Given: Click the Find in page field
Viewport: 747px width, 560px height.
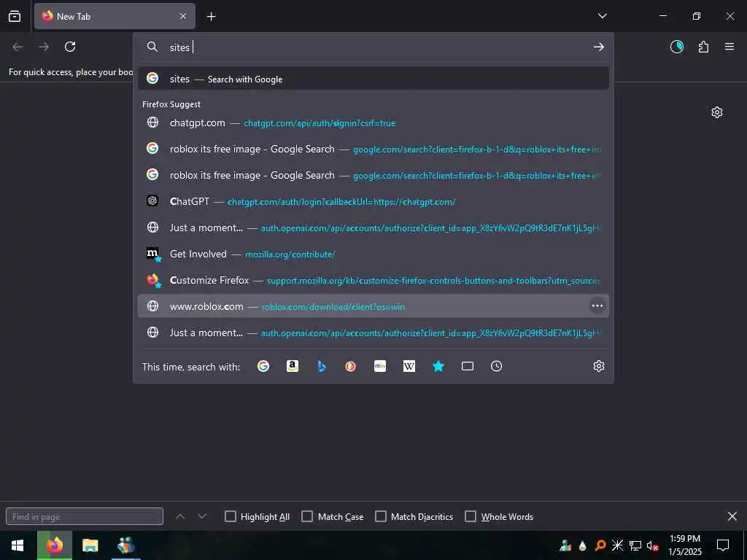Looking at the screenshot, I should 85,516.
